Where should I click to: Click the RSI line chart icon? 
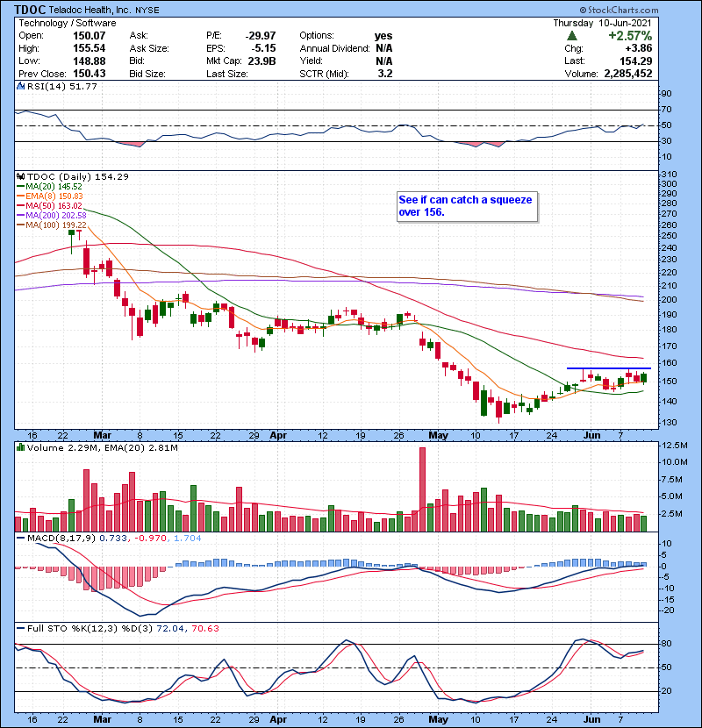(x=21, y=86)
